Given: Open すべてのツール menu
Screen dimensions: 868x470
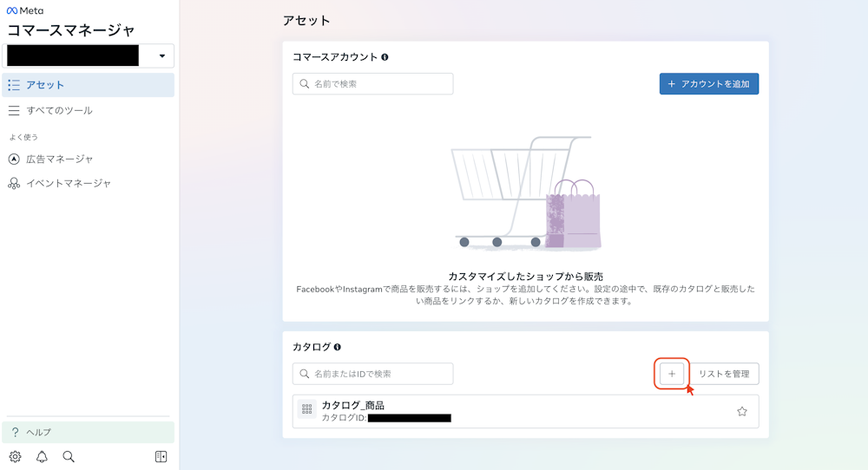Looking at the screenshot, I should 59,110.
